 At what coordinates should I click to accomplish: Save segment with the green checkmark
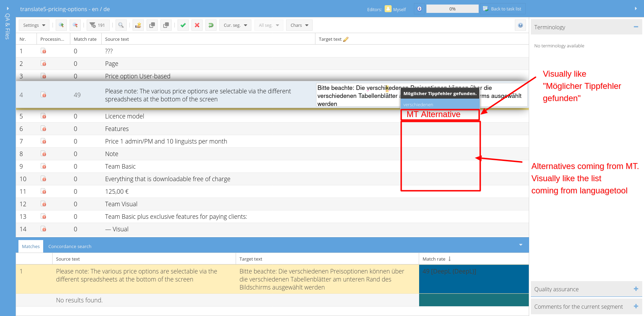point(183,25)
